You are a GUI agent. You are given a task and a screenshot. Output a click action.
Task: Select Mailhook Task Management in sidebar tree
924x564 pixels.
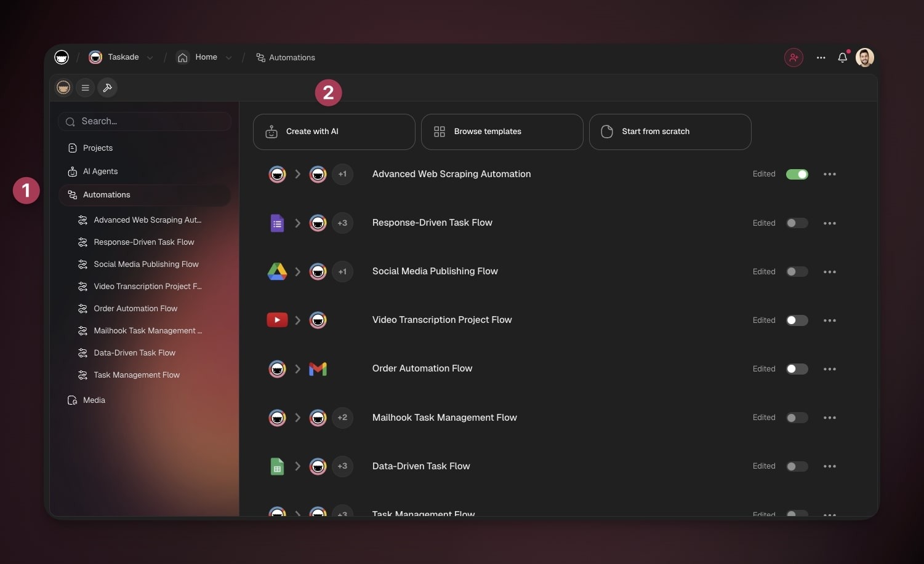coord(147,331)
